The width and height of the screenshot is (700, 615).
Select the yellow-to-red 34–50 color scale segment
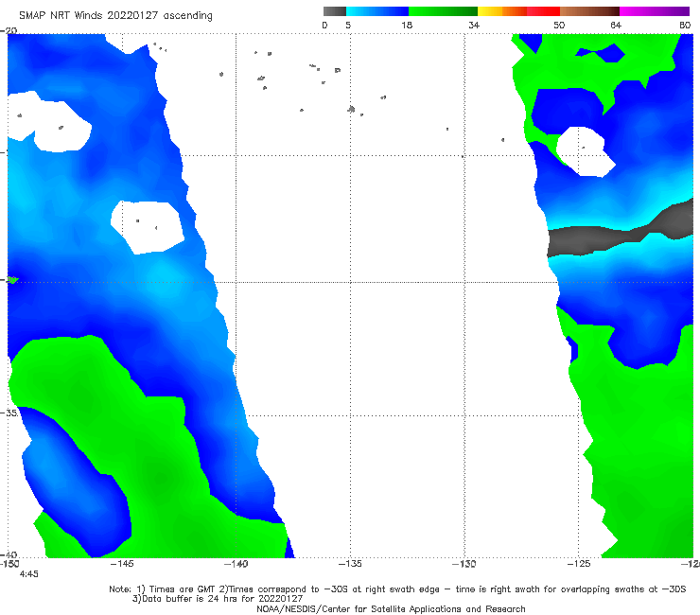[518, 11]
